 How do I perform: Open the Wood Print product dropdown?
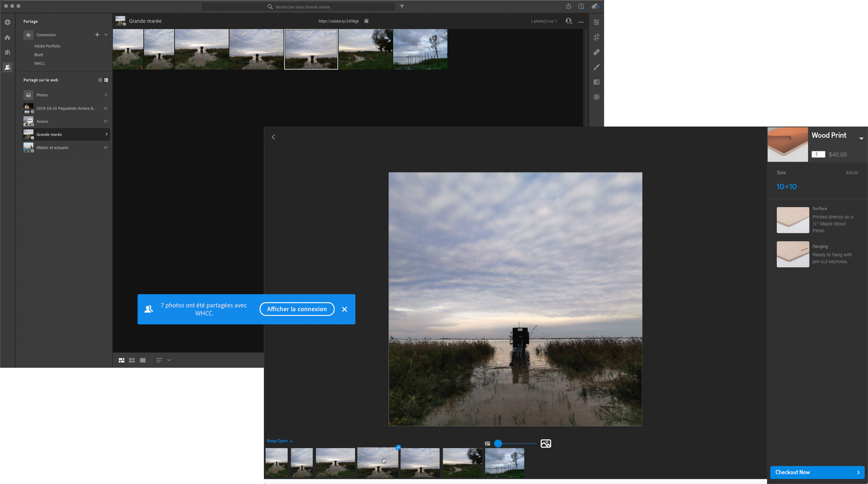pyautogui.click(x=861, y=138)
